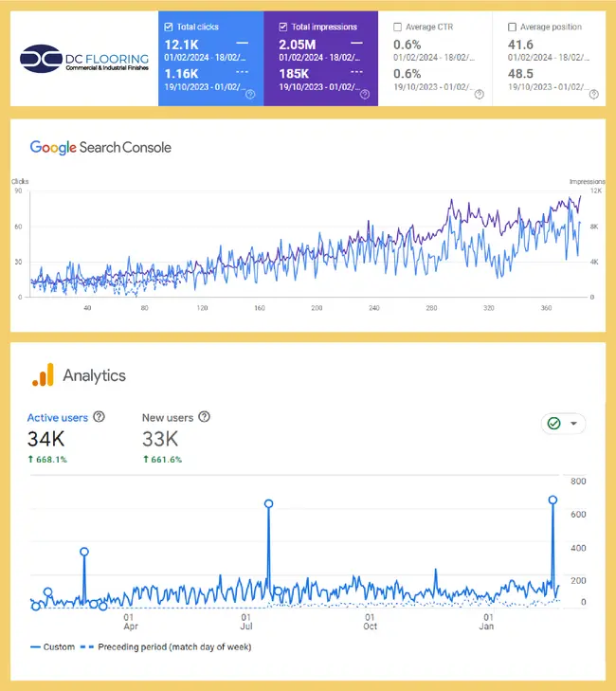Click the early spike marker near 400
The image size is (616, 691).
[84, 552]
